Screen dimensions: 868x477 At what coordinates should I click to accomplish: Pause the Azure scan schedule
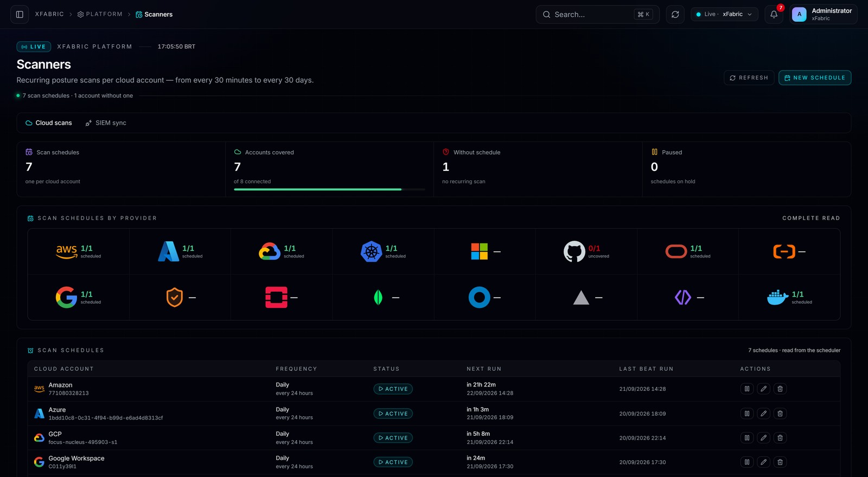coord(747,414)
